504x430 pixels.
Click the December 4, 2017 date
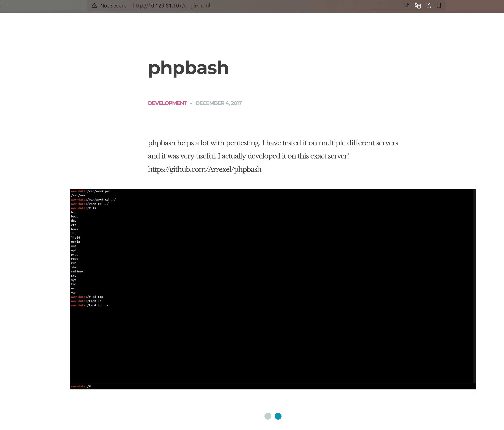click(218, 103)
